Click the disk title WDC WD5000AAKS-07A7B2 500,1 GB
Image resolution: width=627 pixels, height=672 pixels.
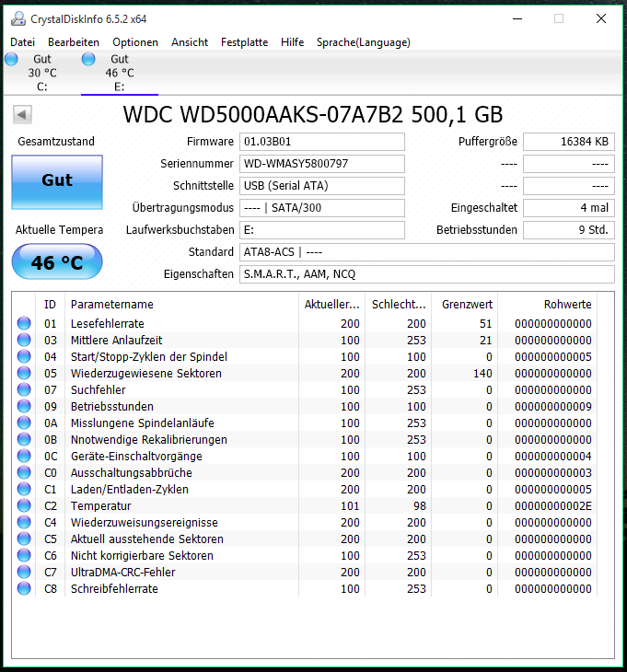tap(313, 114)
